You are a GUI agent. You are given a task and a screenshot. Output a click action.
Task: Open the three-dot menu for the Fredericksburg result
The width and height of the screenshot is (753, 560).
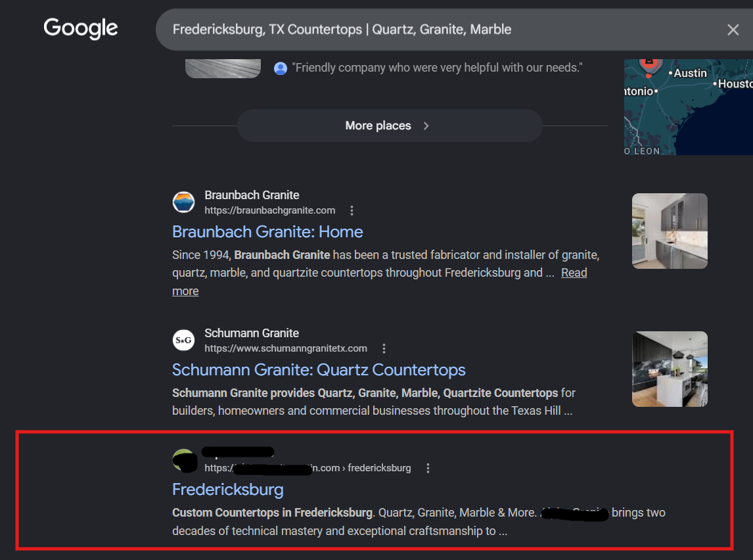pyautogui.click(x=428, y=468)
